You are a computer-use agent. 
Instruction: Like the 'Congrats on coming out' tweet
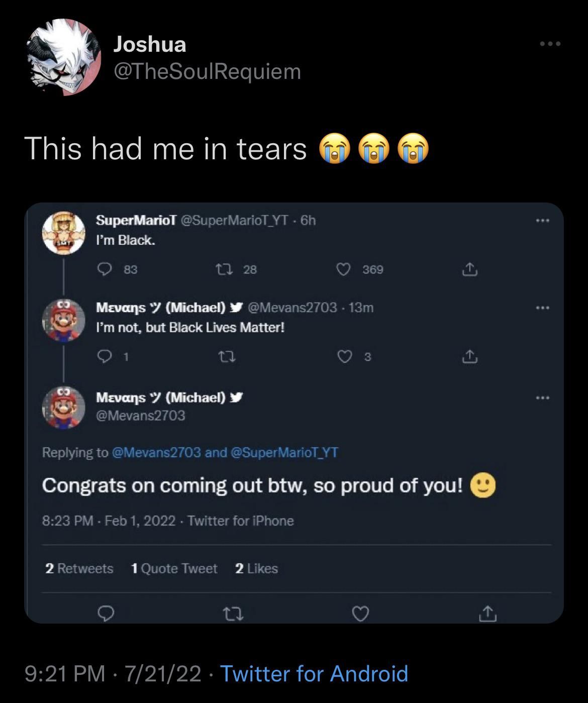[361, 614]
